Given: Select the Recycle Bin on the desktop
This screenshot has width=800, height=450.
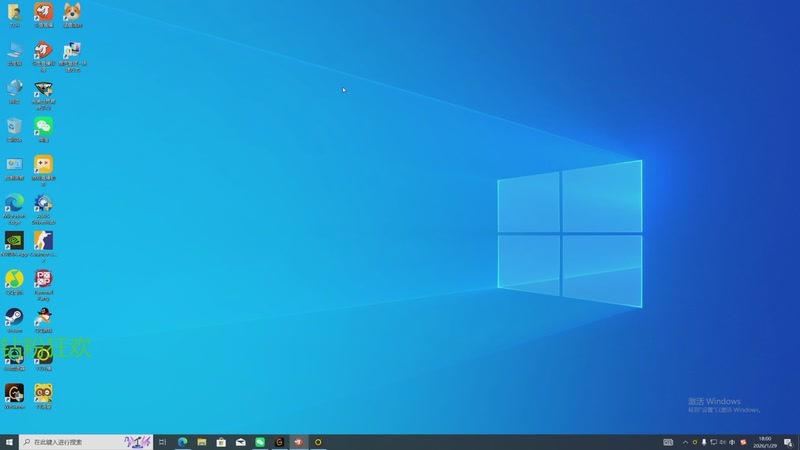Looking at the screenshot, I should (14, 130).
